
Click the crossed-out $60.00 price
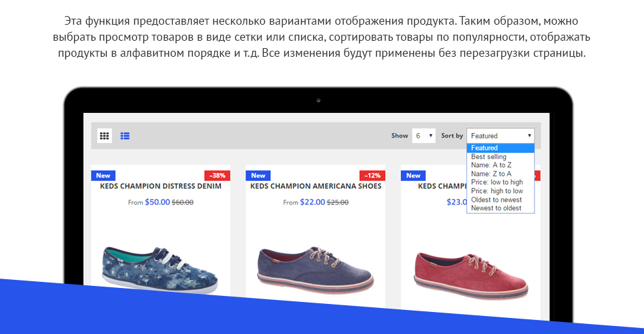182,202
